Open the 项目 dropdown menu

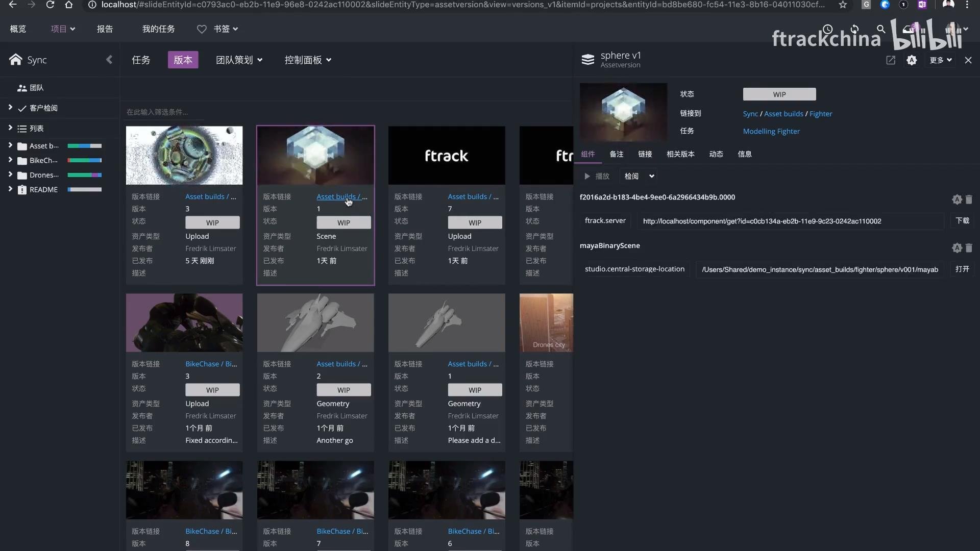(x=63, y=29)
